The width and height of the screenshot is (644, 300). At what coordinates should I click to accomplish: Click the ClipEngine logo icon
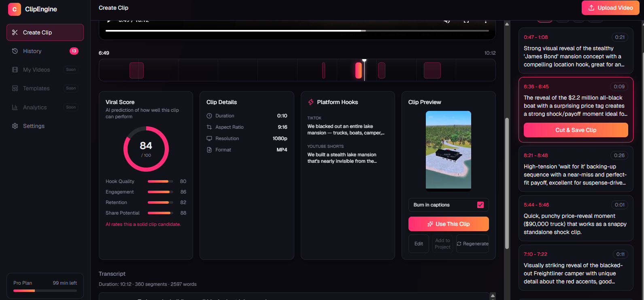[15, 9]
